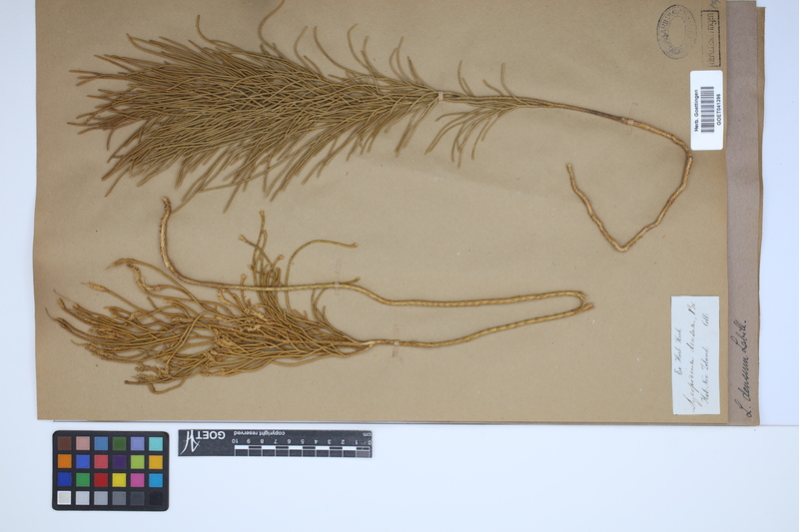Pick the pale pink swatch on the chart

82,443
